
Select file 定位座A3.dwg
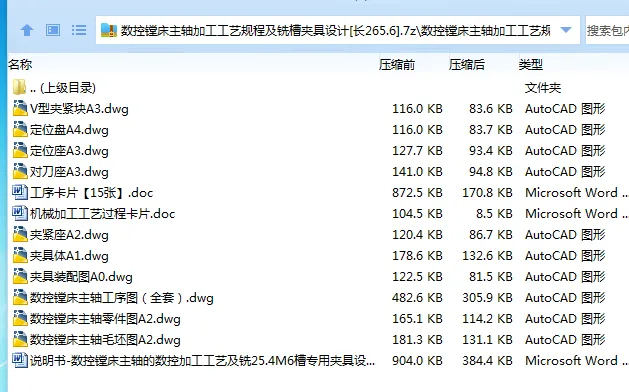pos(69,151)
